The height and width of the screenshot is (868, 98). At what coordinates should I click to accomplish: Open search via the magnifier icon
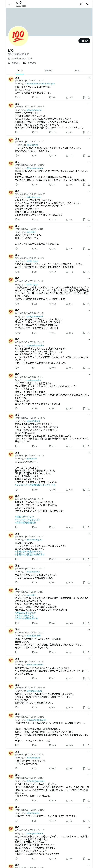click(x=88, y=4)
